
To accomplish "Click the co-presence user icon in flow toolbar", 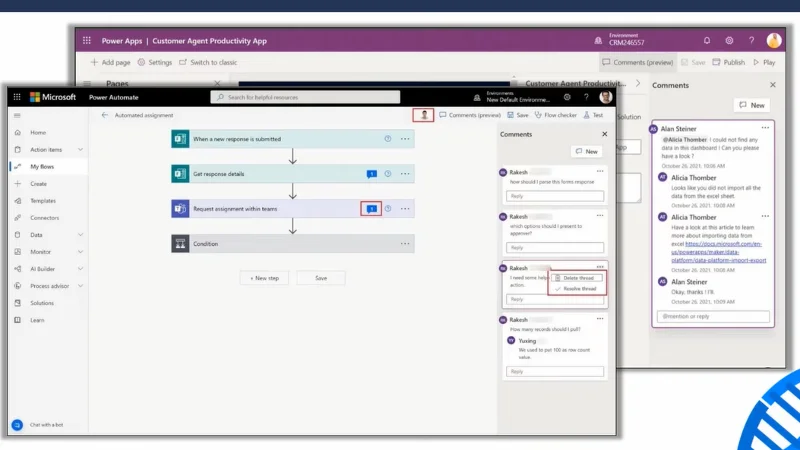I will point(423,115).
